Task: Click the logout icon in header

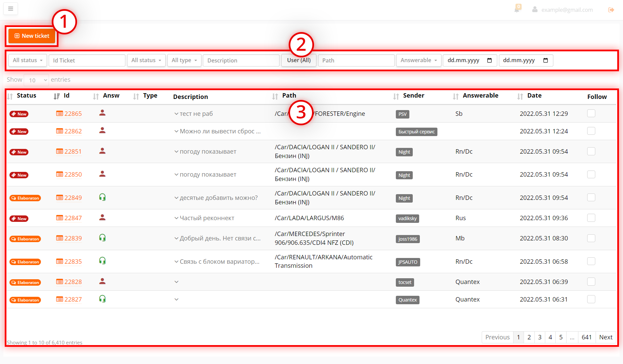Action: click(x=611, y=10)
